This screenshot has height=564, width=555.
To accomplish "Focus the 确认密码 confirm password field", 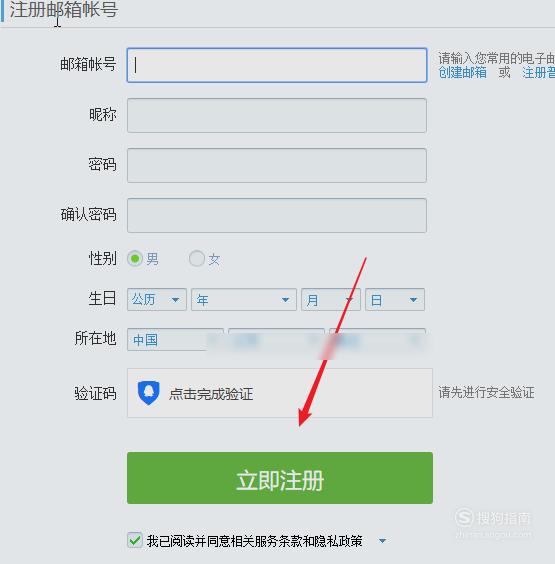I will [277, 215].
